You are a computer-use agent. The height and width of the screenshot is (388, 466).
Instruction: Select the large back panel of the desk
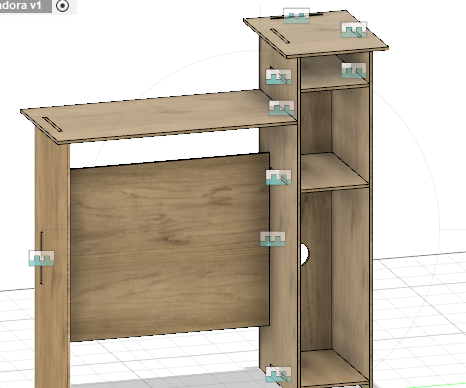pos(170,247)
